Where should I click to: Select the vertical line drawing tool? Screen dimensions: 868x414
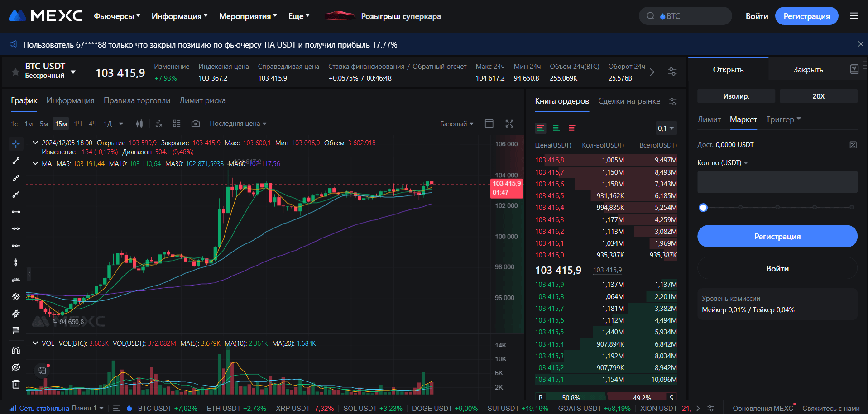(x=16, y=263)
